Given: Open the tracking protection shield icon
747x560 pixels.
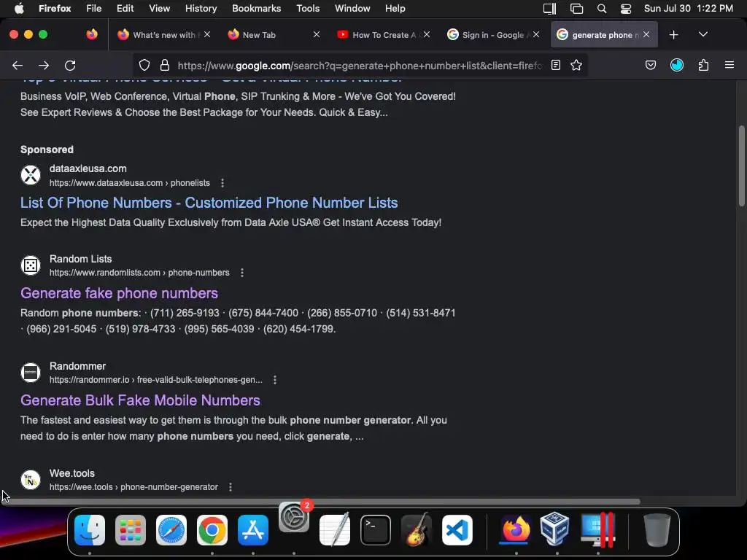Looking at the screenshot, I should click(144, 65).
